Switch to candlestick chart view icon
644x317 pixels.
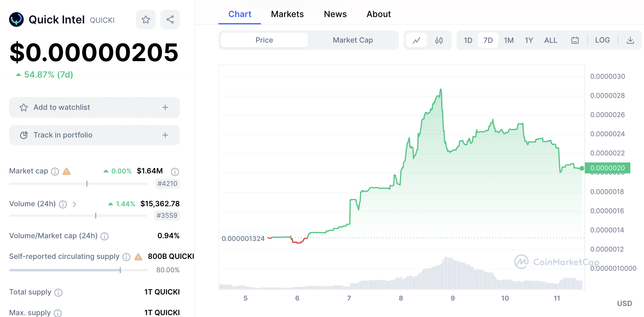click(439, 40)
